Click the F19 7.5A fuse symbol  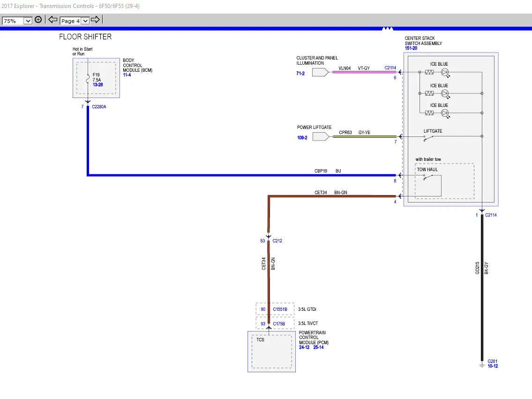(88, 79)
